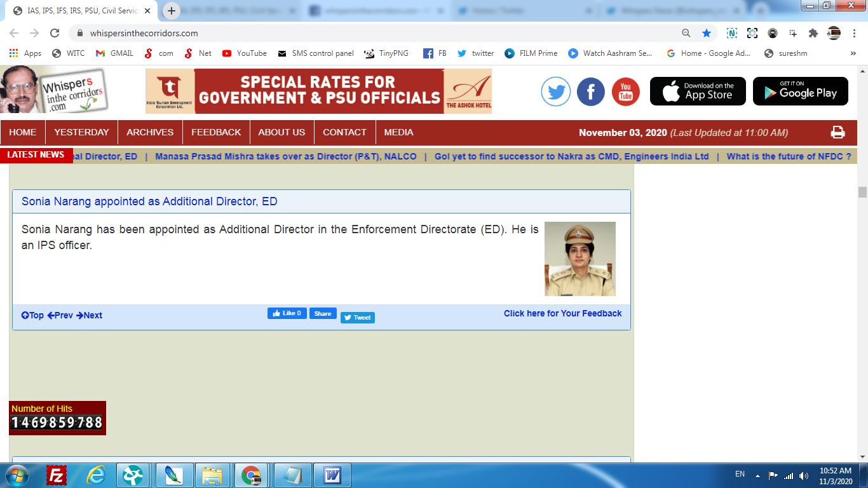Go to the Next news item

pos(89,315)
